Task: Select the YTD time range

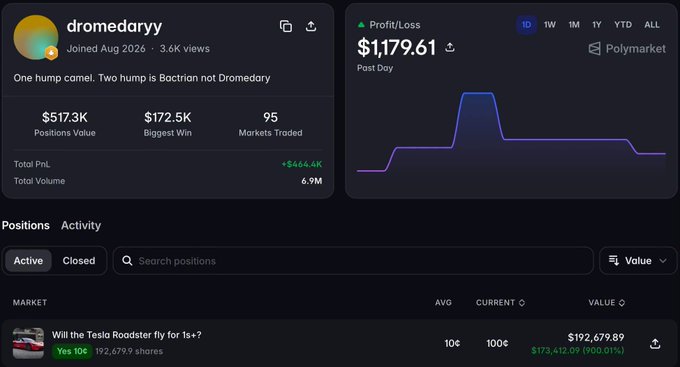Action: [x=623, y=25]
